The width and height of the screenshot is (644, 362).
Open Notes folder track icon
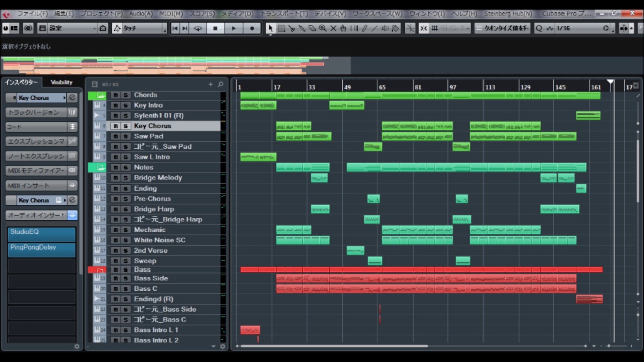pos(101,167)
